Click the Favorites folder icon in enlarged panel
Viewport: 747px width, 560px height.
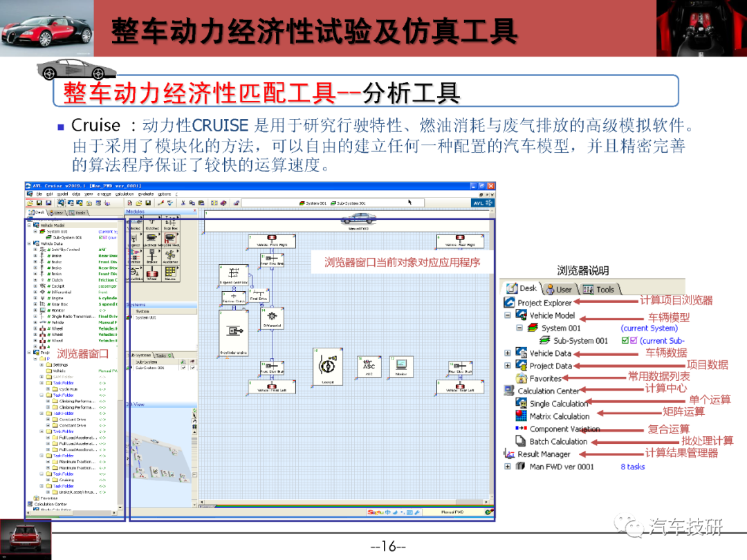(x=522, y=378)
